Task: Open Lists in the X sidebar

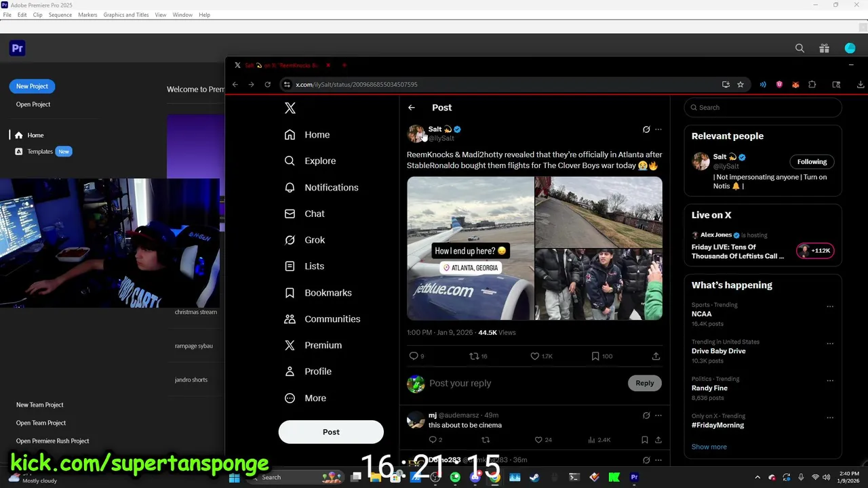Action: coord(304,266)
